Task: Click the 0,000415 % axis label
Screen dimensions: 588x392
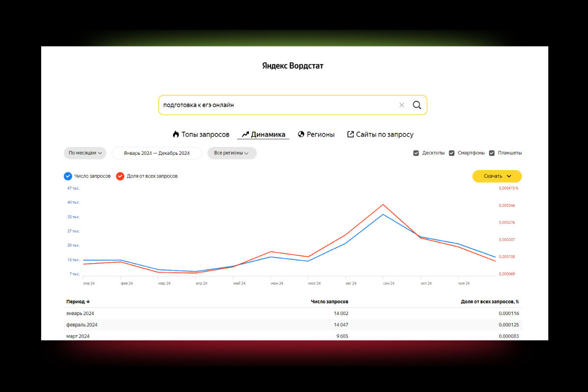Action: pyautogui.click(x=509, y=188)
